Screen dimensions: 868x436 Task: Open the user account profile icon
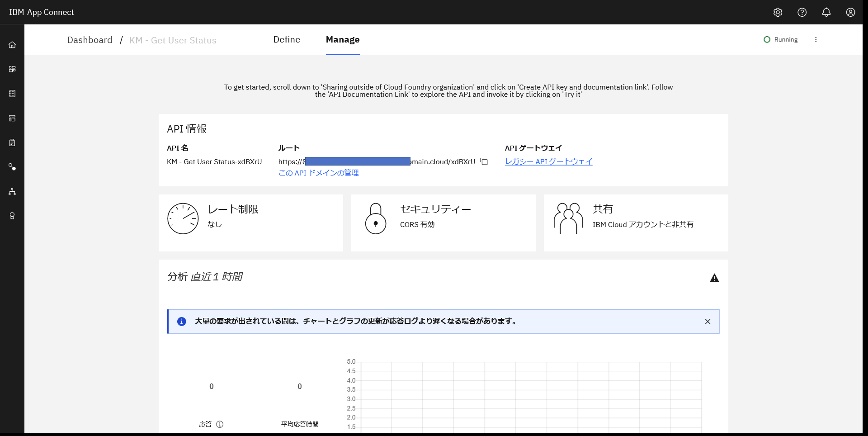(x=850, y=12)
